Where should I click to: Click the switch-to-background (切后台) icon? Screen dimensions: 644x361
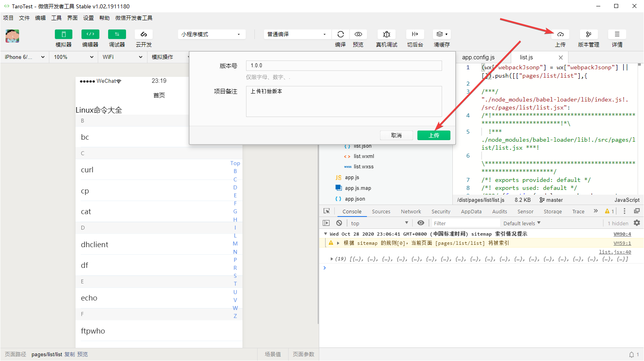(x=415, y=34)
